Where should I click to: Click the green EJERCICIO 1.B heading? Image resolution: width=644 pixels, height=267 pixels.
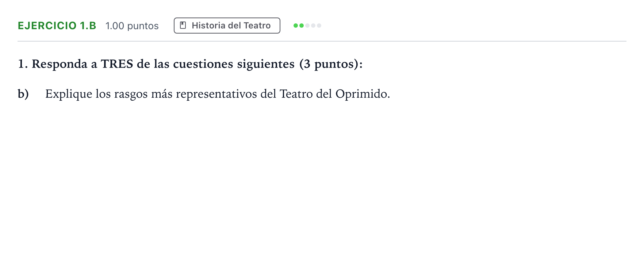click(57, 26)
